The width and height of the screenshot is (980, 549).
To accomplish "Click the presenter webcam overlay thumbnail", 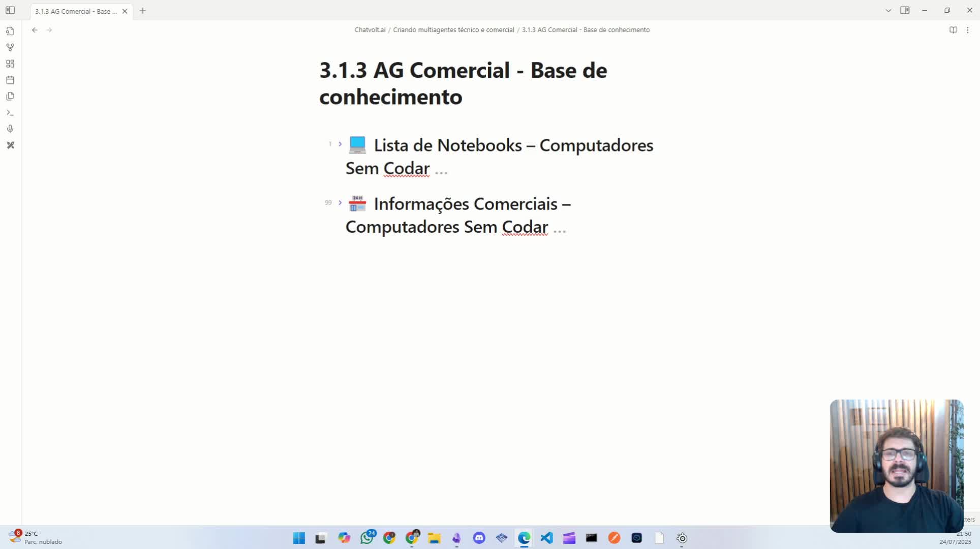I will pos(896,465).
